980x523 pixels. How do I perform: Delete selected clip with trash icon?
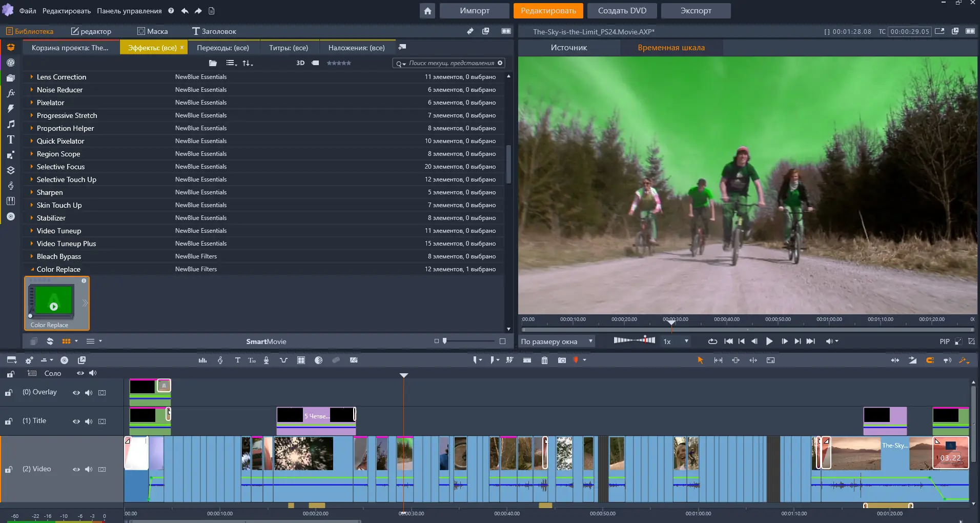(544, 360)
